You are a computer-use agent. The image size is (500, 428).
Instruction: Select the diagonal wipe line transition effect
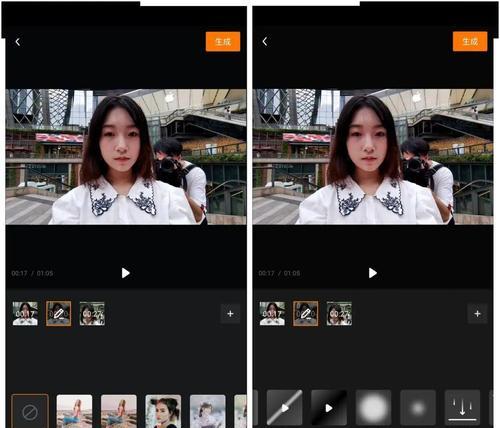point(284,407)
